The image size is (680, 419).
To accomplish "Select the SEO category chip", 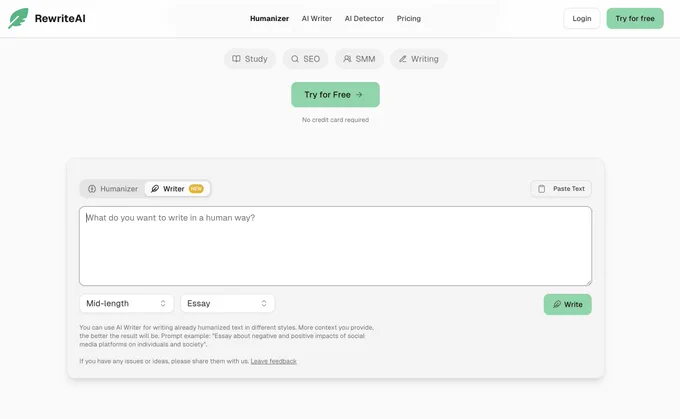I will 305,59.
